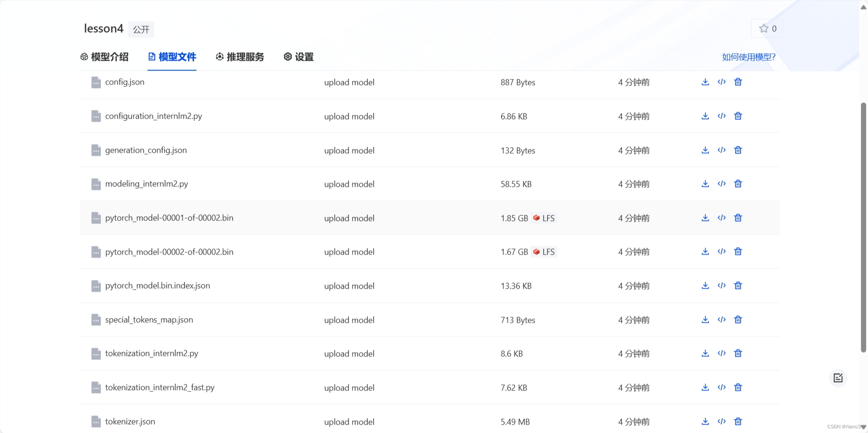
Task: Delete tokenizer.json file
Action: [738, 421]
